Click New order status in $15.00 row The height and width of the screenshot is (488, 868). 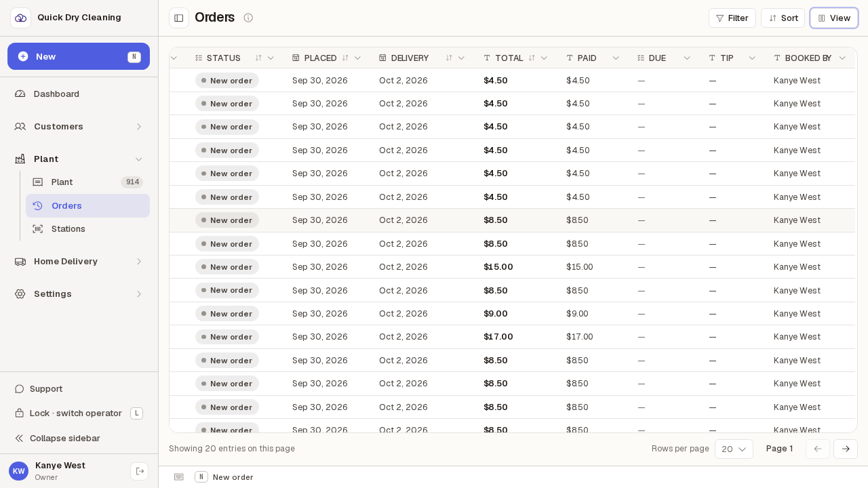(227, 267)
